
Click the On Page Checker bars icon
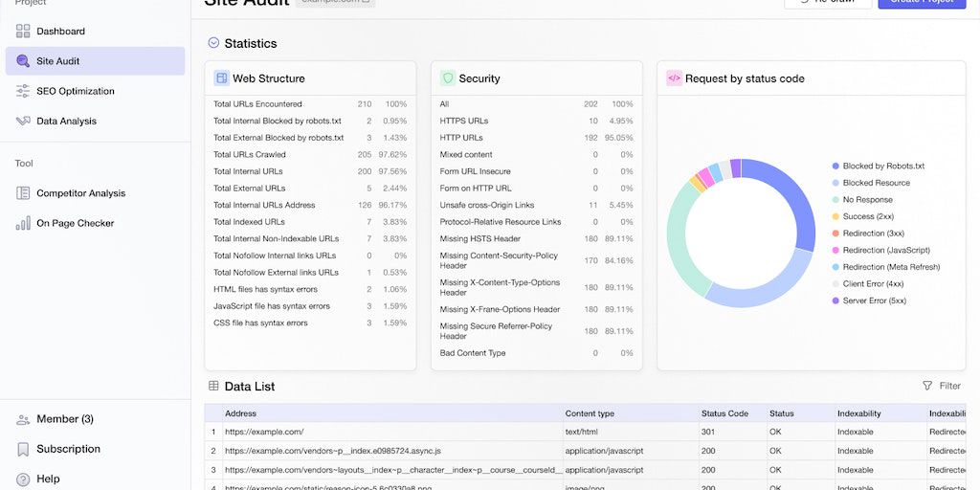[23, 223]
